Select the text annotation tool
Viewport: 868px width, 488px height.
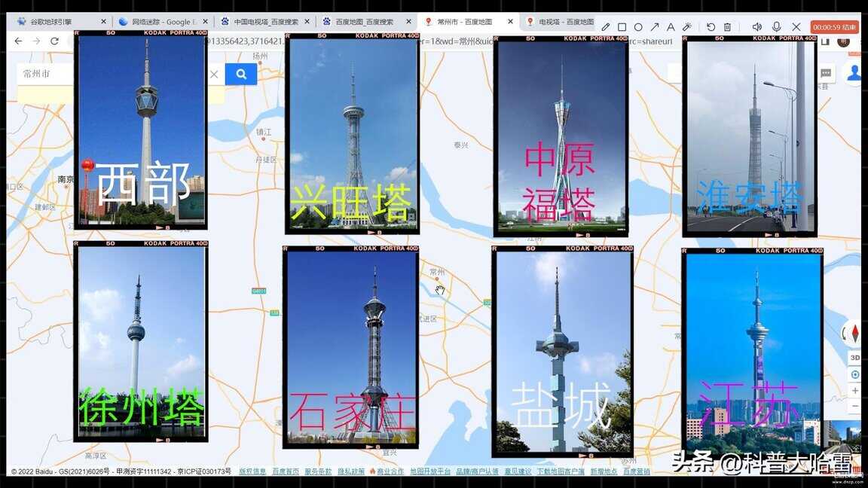671,26
